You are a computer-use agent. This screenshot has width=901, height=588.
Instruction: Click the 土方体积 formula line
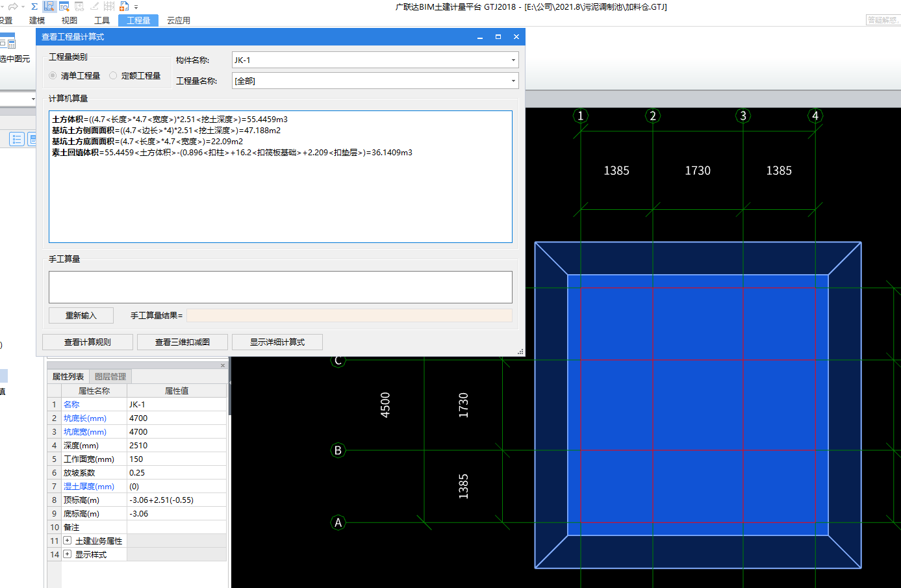click(x=170, y=120)
